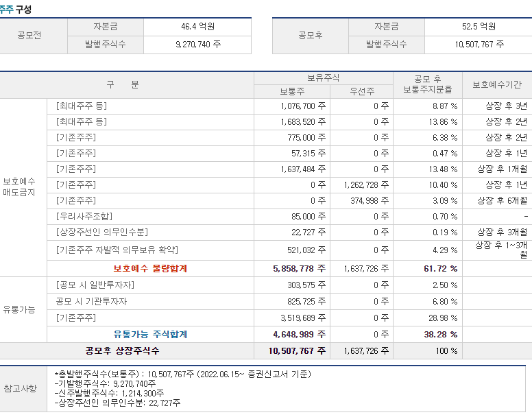Click the 상장 후 1개월 lockup period
The width and height of the screenshot is (532, 417).
[497, 169]
